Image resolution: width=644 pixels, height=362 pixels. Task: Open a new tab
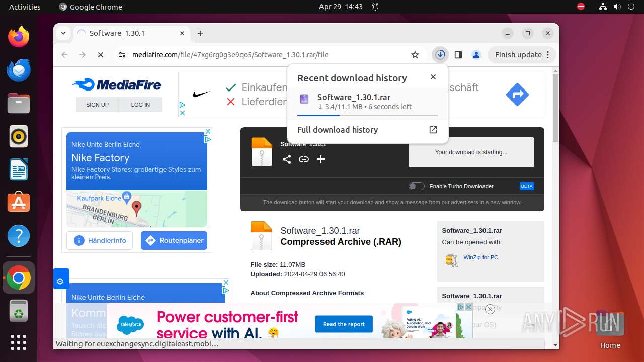(200, 33)
